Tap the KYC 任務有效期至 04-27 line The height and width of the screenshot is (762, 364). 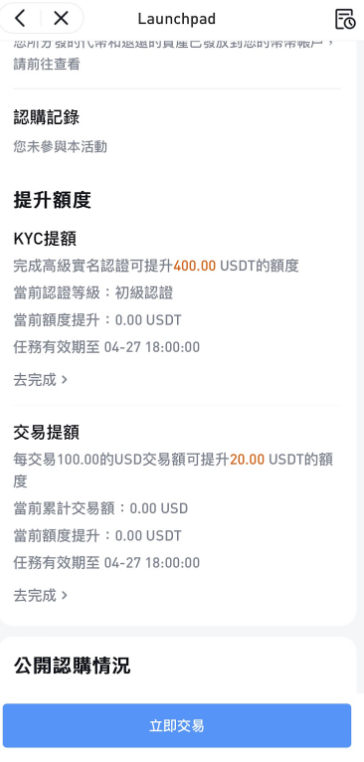[x=106, y=347]
